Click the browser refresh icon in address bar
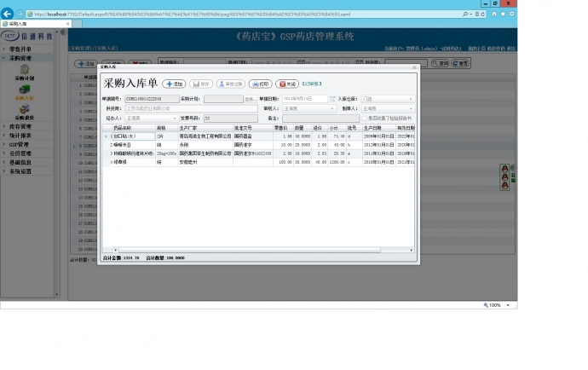 (482, 14)
